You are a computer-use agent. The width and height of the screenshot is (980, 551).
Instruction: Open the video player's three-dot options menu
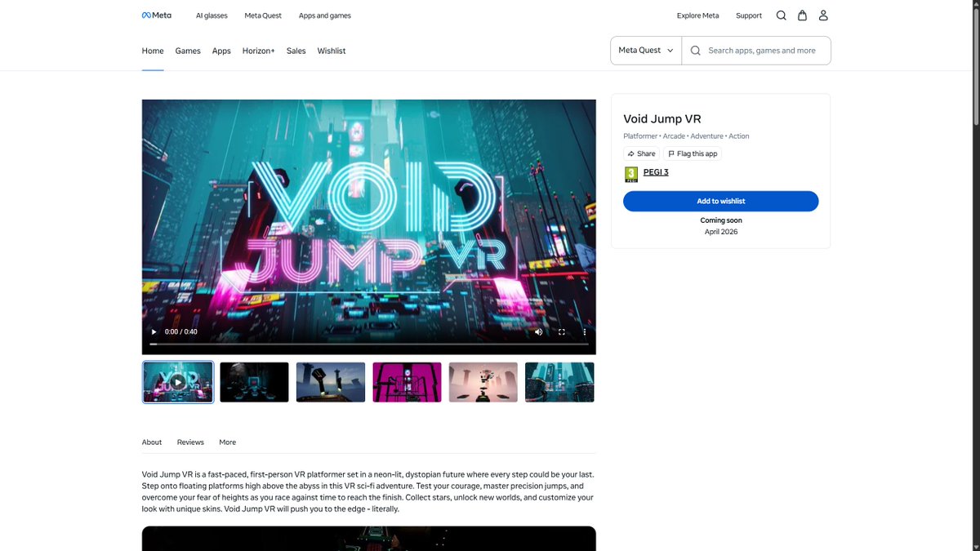point(585,332)
